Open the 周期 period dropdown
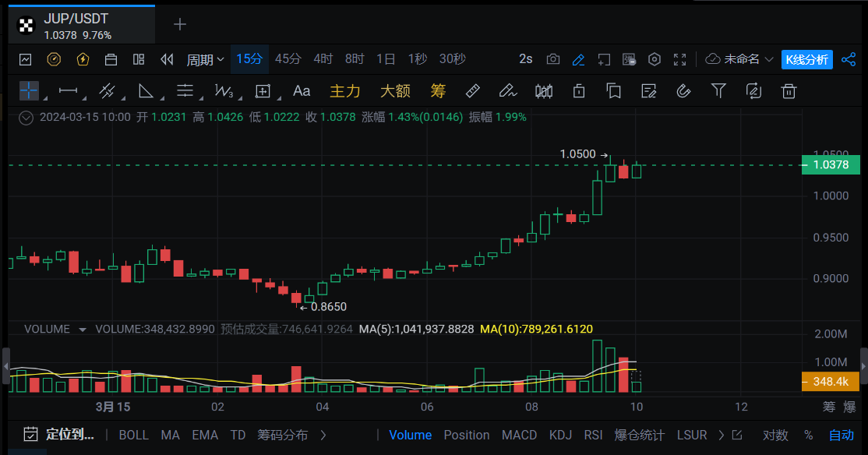Screen dimensions: 868x455 (x=205, y=59)
